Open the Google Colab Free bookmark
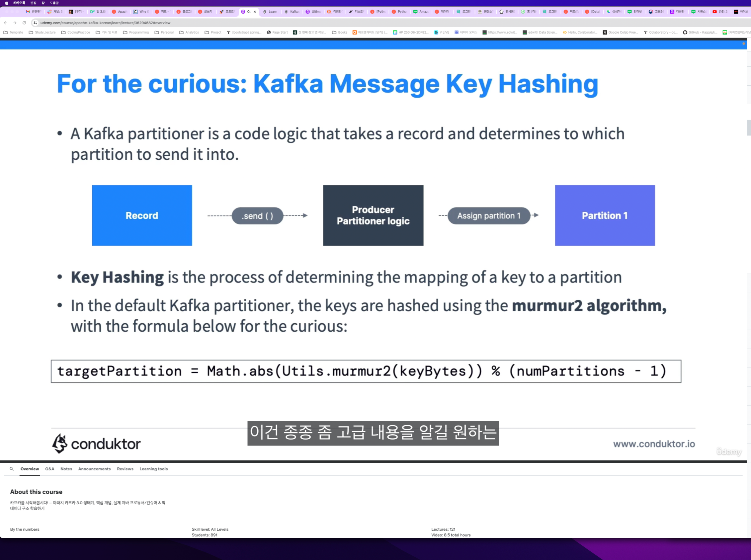 point(621,32)
